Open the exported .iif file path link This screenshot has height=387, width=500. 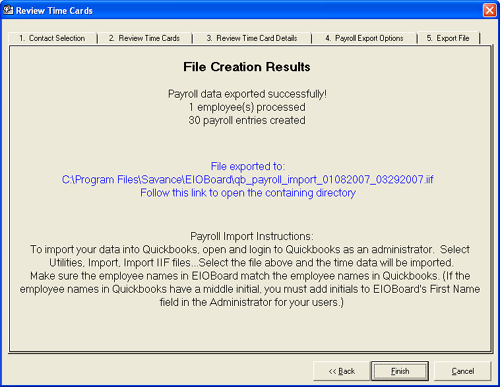[x=247, y=179]
